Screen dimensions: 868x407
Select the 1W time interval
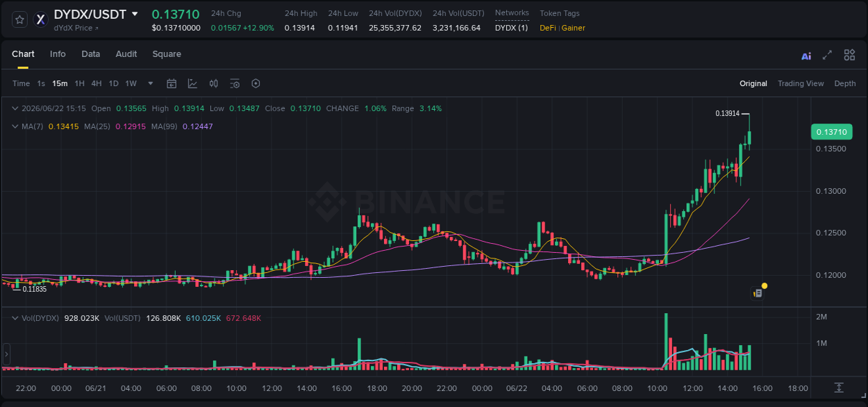(x=131, y=83)
